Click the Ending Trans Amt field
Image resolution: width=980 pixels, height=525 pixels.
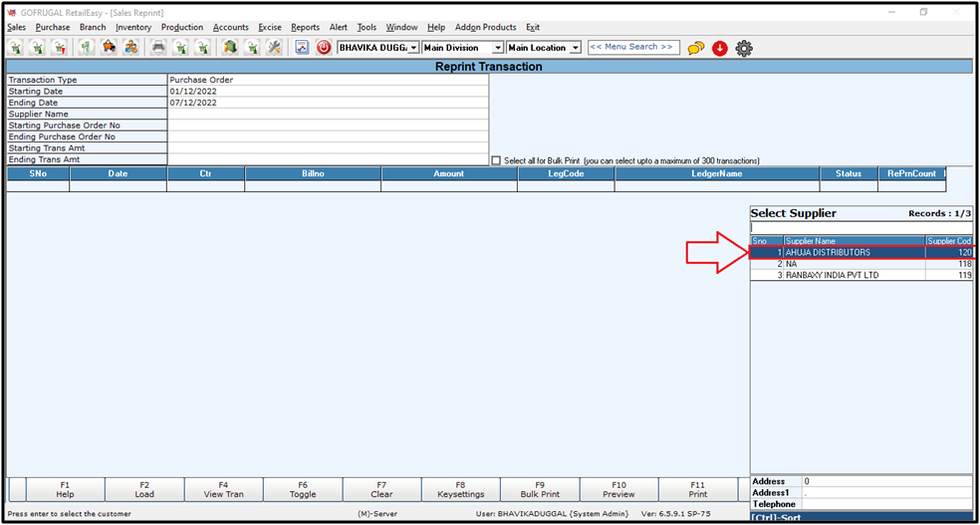328,159
